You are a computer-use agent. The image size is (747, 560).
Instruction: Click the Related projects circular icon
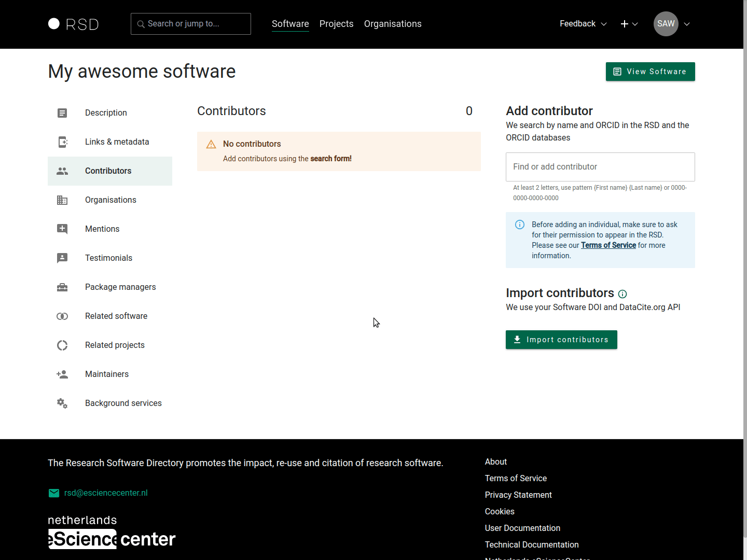(62, 345)
